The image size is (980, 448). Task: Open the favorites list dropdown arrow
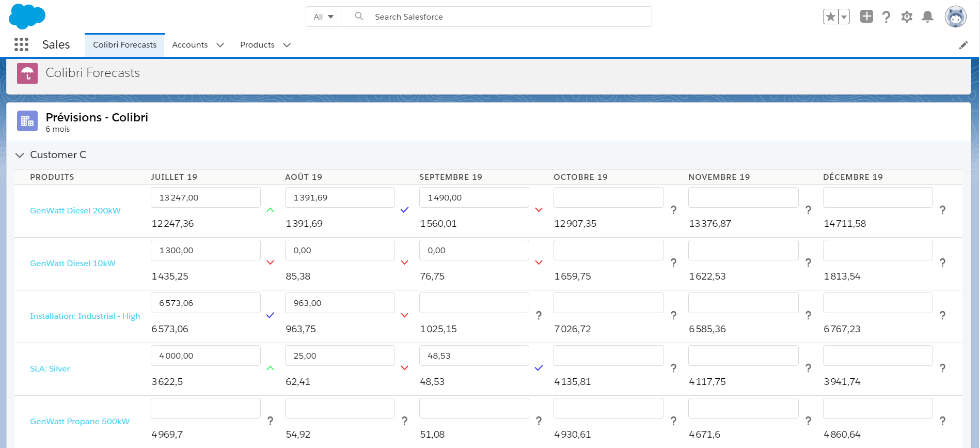click(844, 17)
